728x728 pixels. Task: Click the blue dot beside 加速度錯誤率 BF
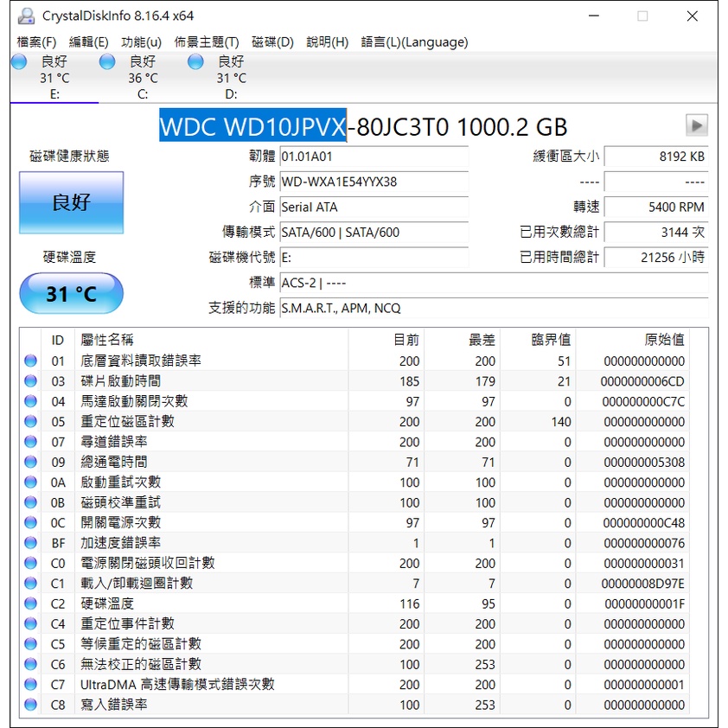[30, 542]
